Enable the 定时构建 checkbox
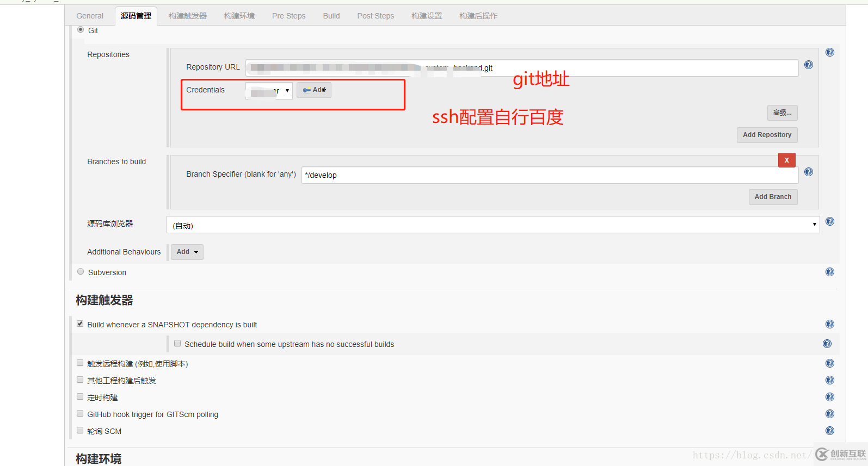 coord(80,397)
